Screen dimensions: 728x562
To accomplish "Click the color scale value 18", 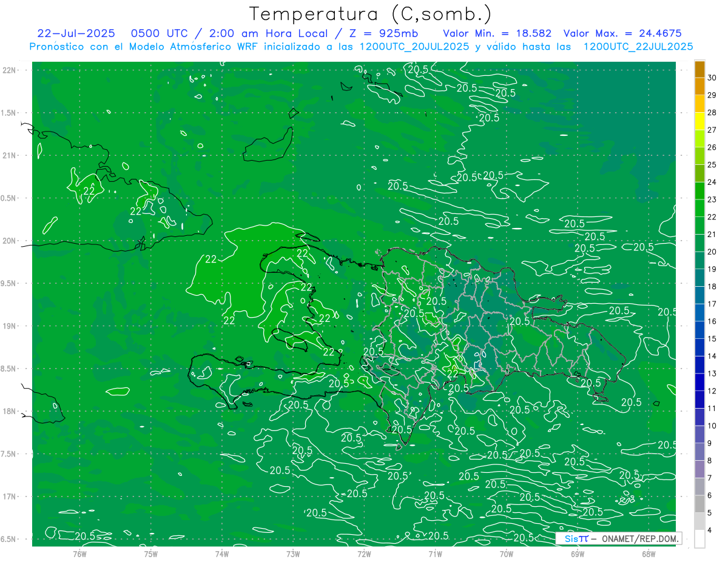I will tap(712, 287).
